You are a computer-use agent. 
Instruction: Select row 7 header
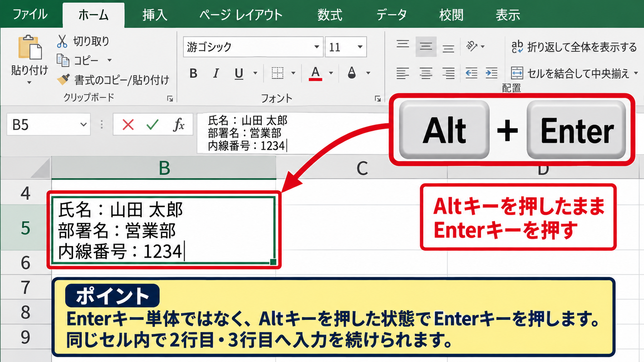click(x=25, y=287)
